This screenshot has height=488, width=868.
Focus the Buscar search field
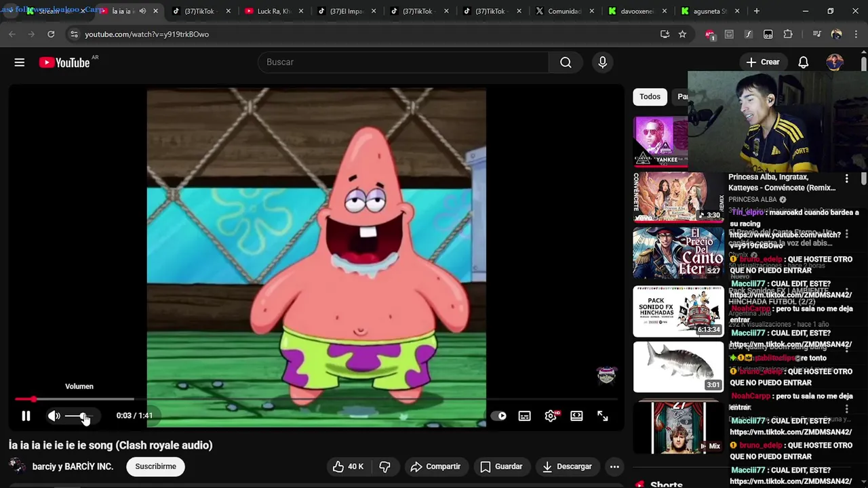403,62
